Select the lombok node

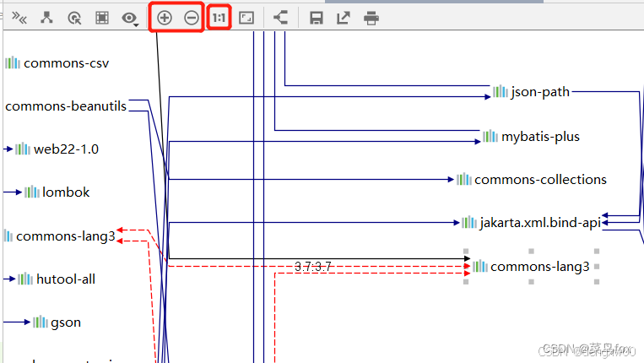click(57, 192)
